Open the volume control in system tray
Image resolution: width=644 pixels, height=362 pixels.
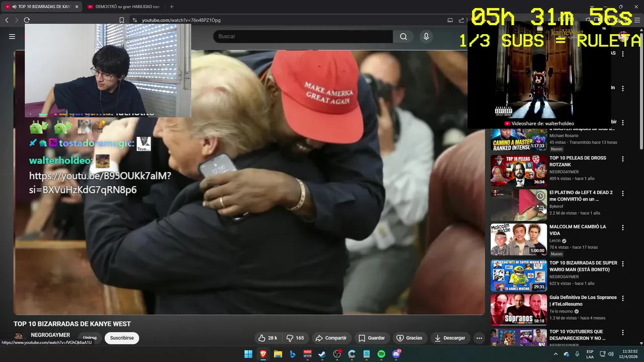(x=611, y=354)
